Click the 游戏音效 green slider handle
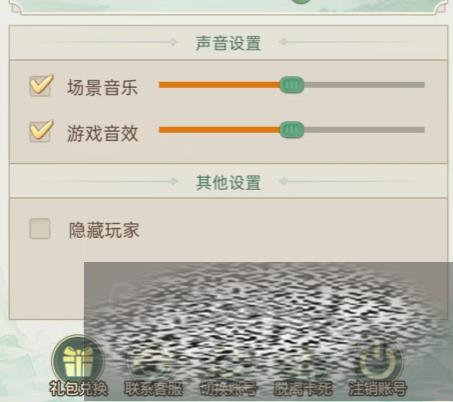The height and width of the screenshot is (402, 453). pos(292,130)
